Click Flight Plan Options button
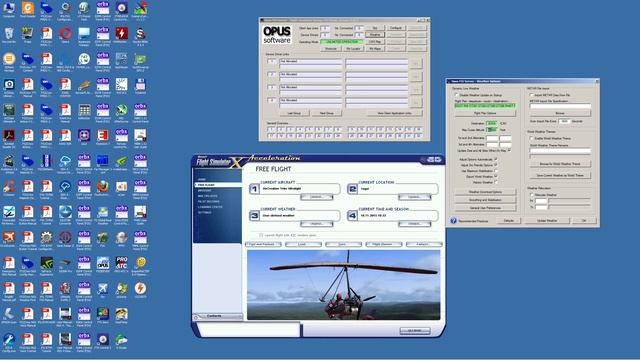The height and width of the screenshot is (360, 640). [x=485, y=113]
